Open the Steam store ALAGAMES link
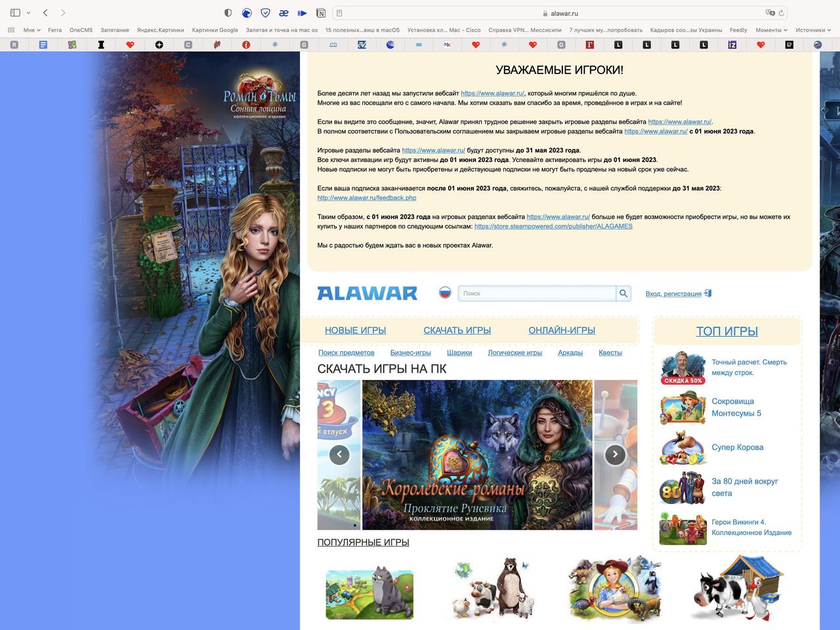 pyautogui.click(x=553, y=226)
